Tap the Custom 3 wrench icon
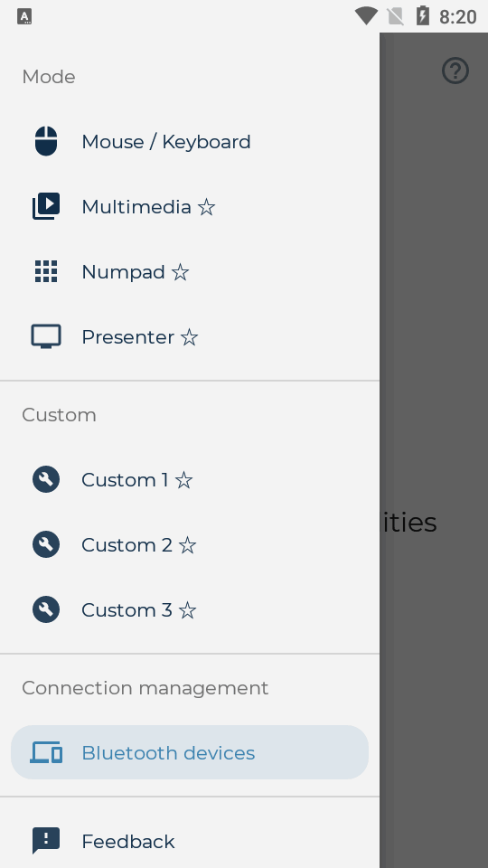 46,609
